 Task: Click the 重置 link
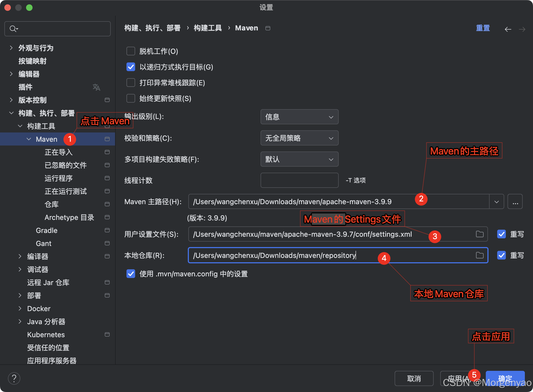(483, 28)
